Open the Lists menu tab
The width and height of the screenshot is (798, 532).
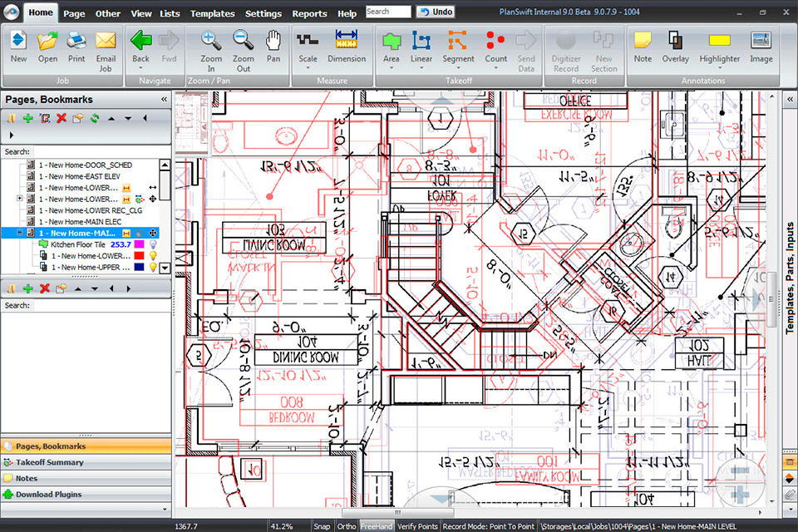[170, 13]
